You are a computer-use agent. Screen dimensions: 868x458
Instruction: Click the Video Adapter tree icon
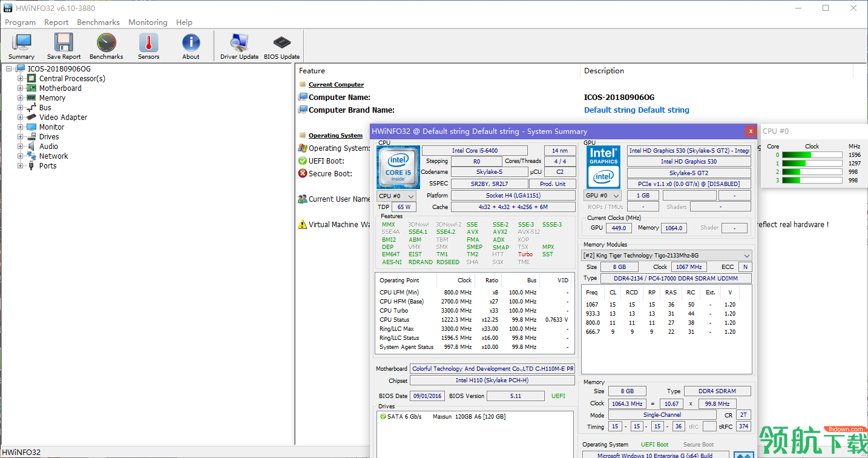point(31,117)
